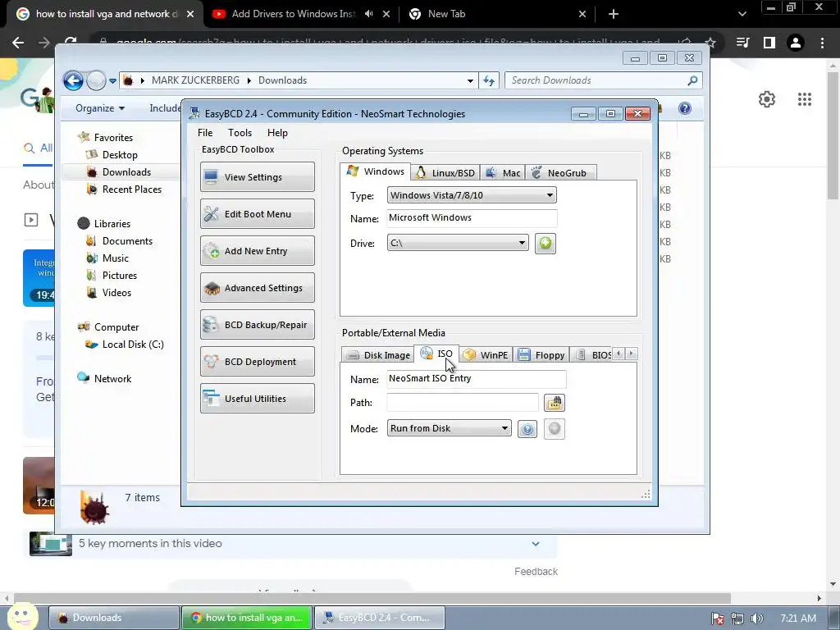The image size is (840, 630).
Task: Open the Tools menu in EasyBCD
Action: (x=240, y=133)
